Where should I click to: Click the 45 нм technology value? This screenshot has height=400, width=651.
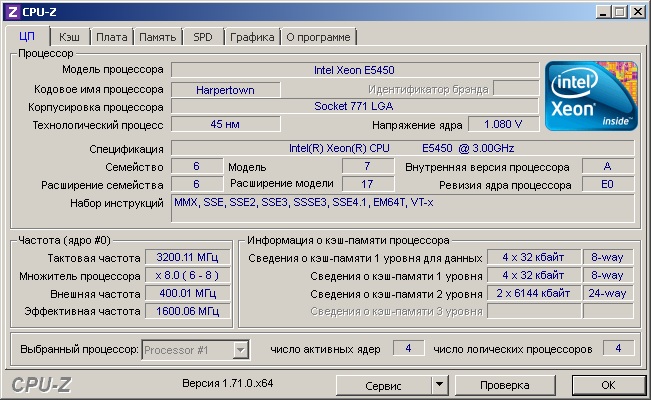pos(226,124)
